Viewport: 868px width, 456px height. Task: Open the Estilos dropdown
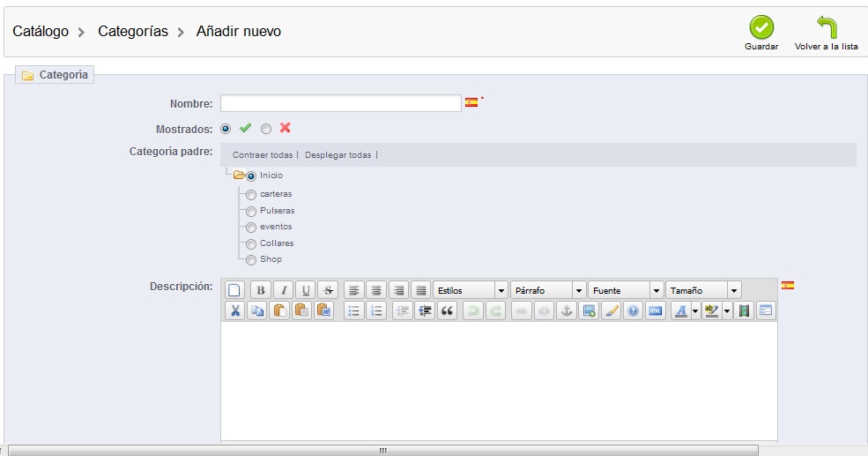coord(470,290)
